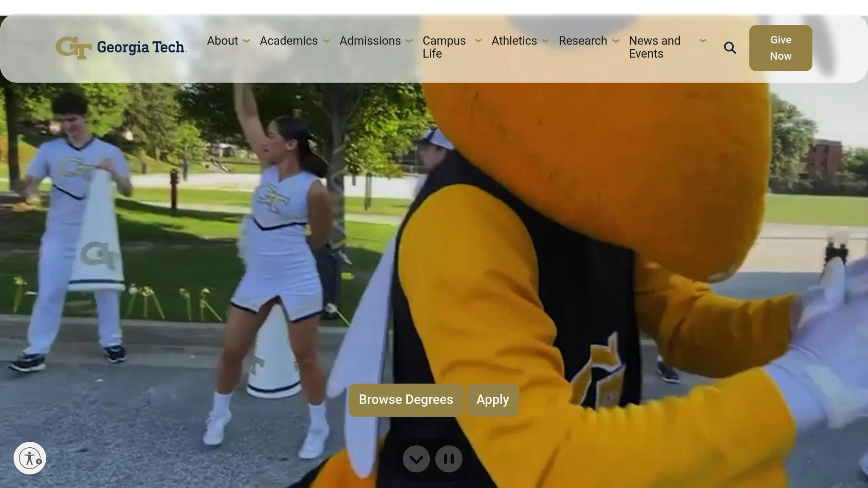This screenshot has height=488, width=868.
Task: Expand the Campus Life dropdown chevron
Action: click(x=479, y=41)
